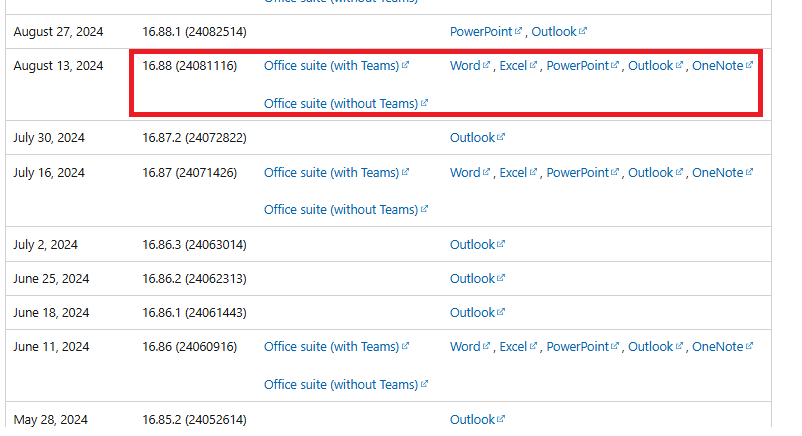Open Outlook link for June 25, 2024
The image size is (802, 436).
477,279
